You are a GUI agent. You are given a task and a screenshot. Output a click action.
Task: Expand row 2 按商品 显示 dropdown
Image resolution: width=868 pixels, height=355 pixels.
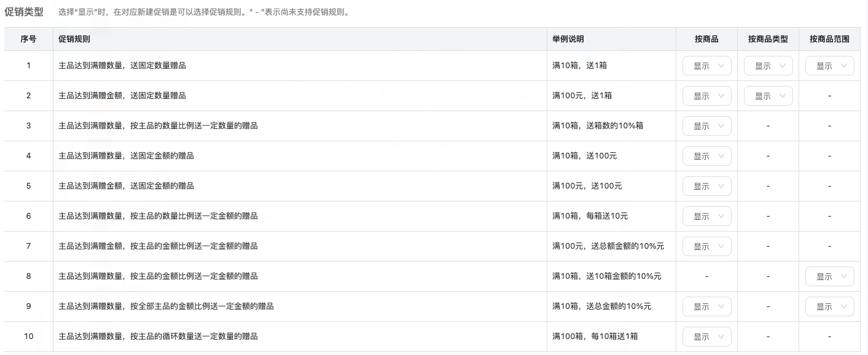point(706,96)
